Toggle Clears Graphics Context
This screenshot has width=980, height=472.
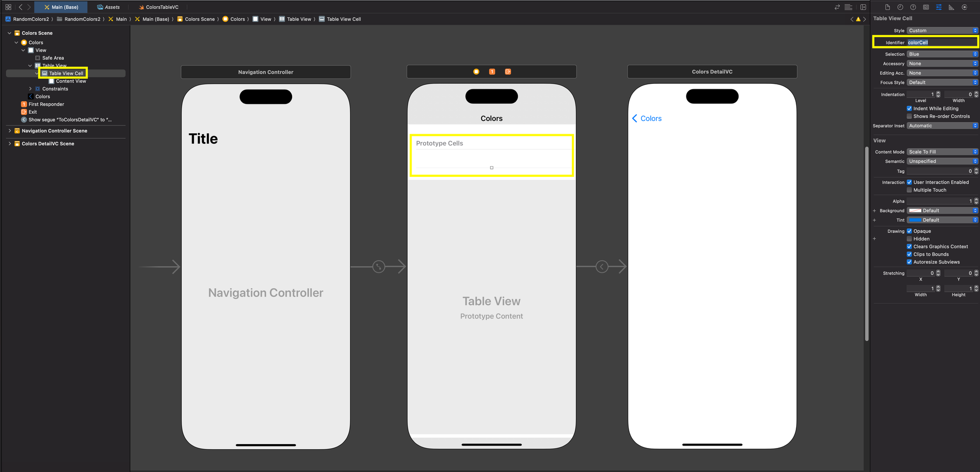[x=909, y=247]
